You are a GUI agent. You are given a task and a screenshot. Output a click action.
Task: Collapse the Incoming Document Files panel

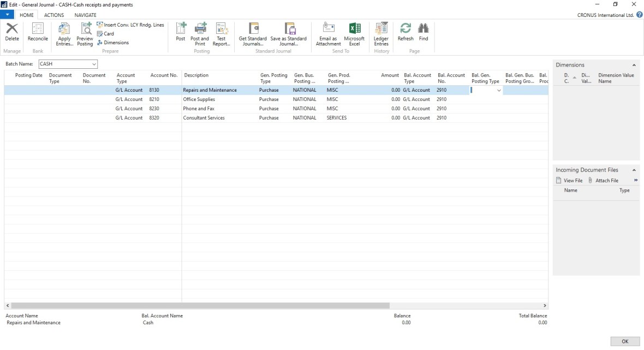[634, 170]
